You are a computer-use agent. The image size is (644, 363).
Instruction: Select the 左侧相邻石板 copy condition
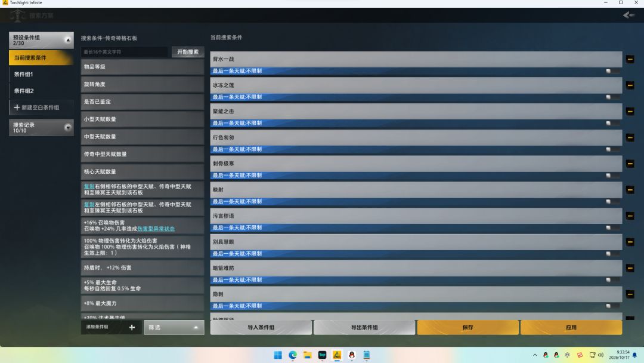click(143, 207)
